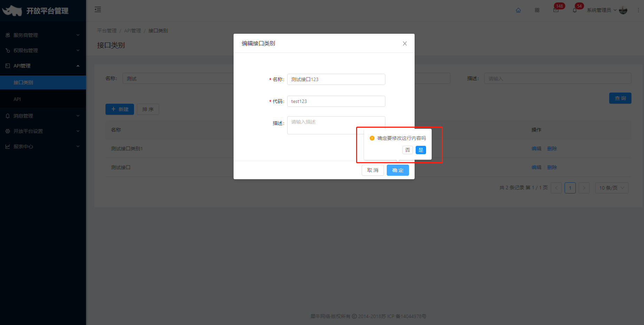Open the vertical more-options dots

pos(638,10)
